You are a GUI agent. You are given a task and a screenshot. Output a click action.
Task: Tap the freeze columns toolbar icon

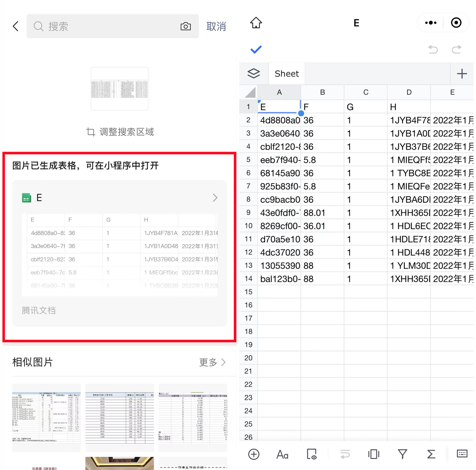click(374, 454)
